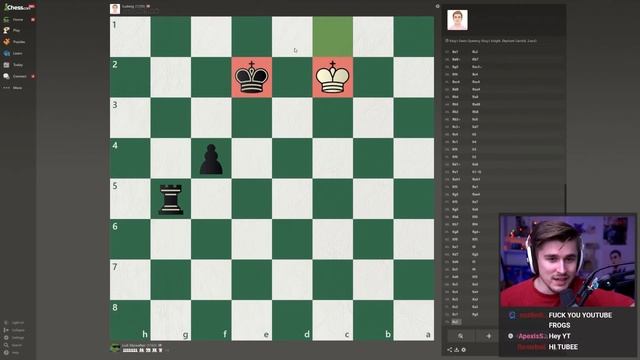Click the new game plus button
640x360 pixels.
point(488,336)
